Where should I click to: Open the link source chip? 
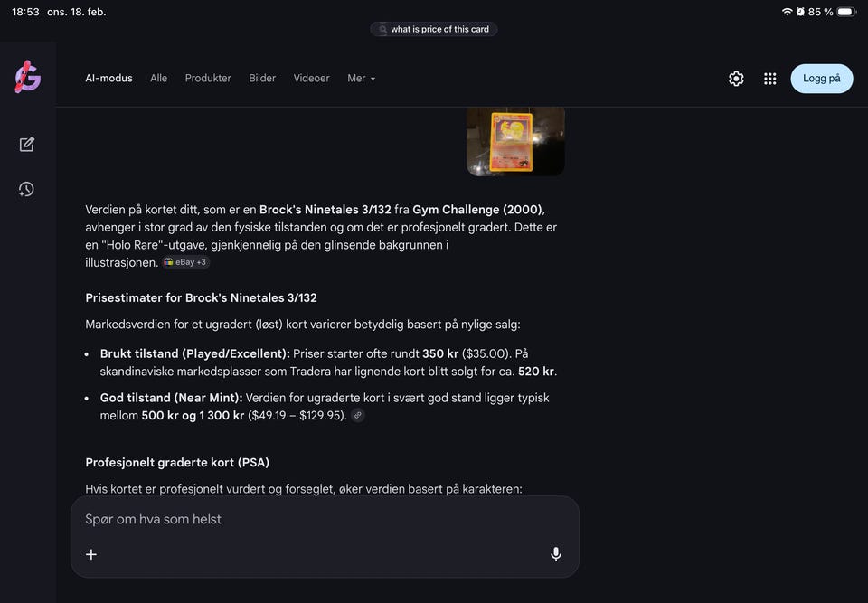358,416
